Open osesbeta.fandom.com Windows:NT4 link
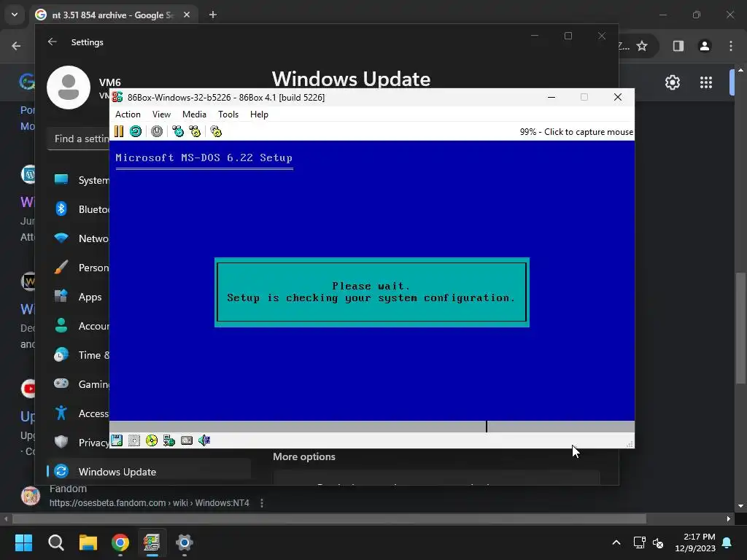The width and height of the screenshot is (747, 560). (149, 503)
